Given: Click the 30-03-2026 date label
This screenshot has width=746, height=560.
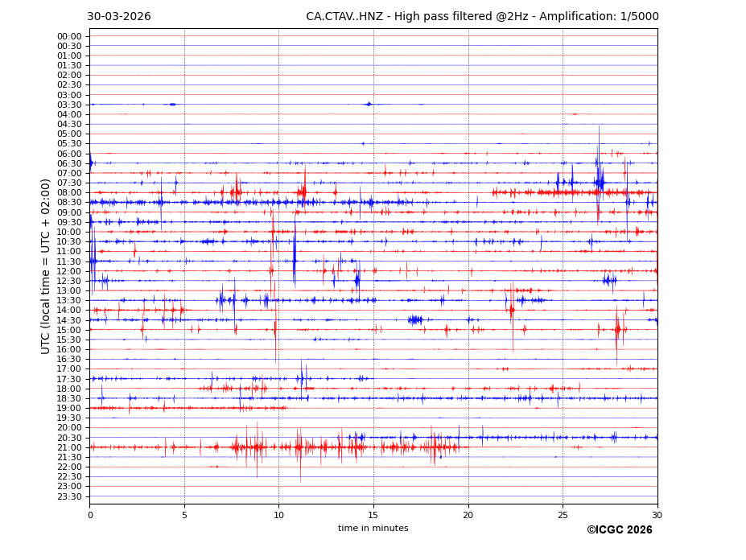Looking at the screenshot, I should (118, 17).
